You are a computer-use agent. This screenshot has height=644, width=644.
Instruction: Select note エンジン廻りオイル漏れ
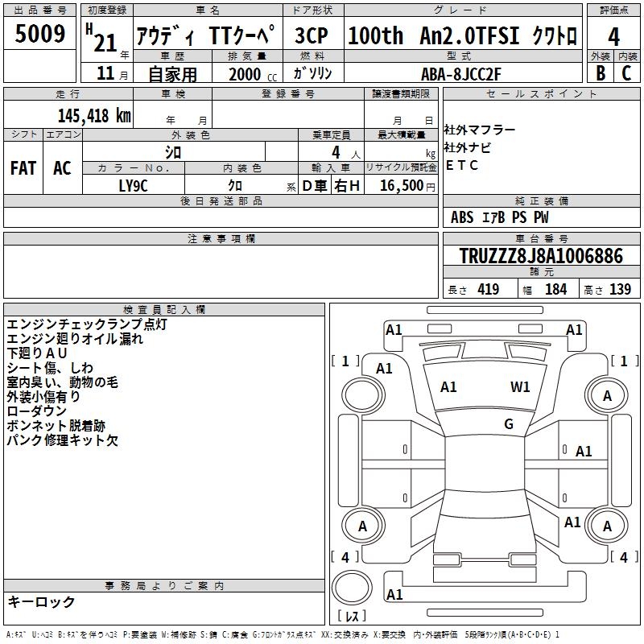pyautogui.click(x=75, y=339)
